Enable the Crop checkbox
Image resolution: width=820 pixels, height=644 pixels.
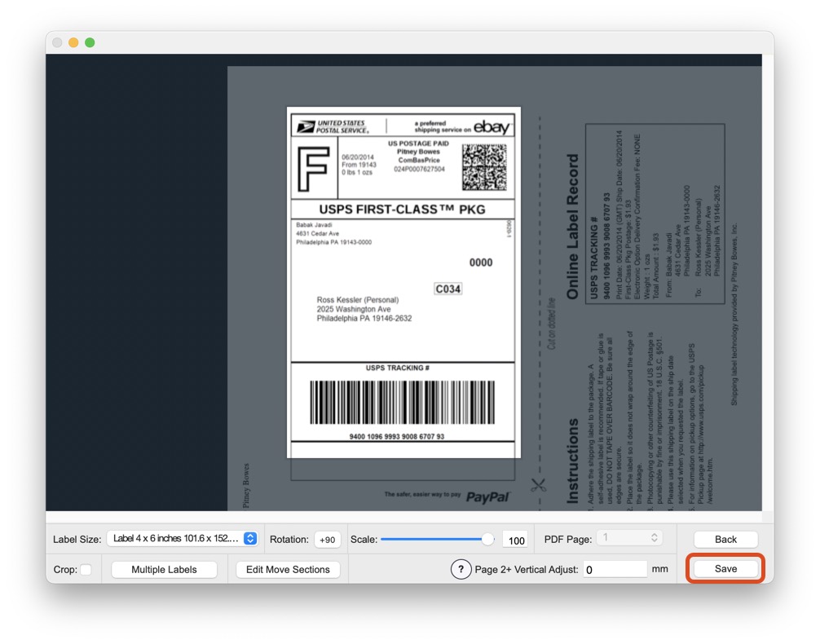pyautogui.click(x=86, y=570)
